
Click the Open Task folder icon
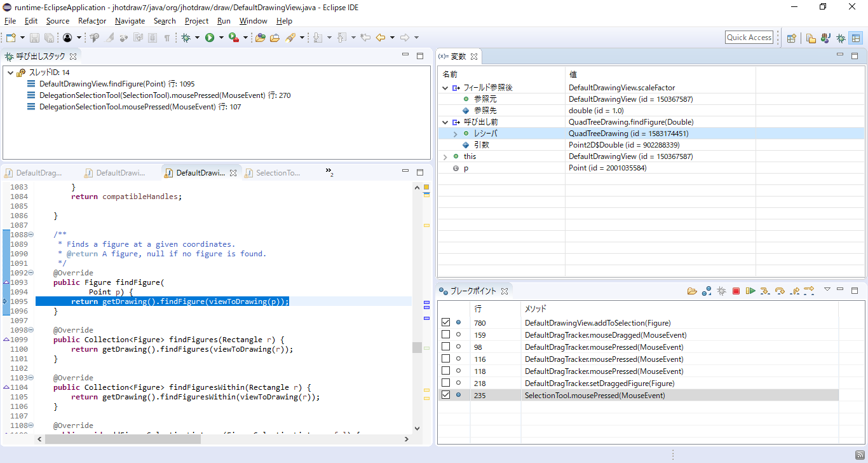pyautogui.click(x=275, y=38)
